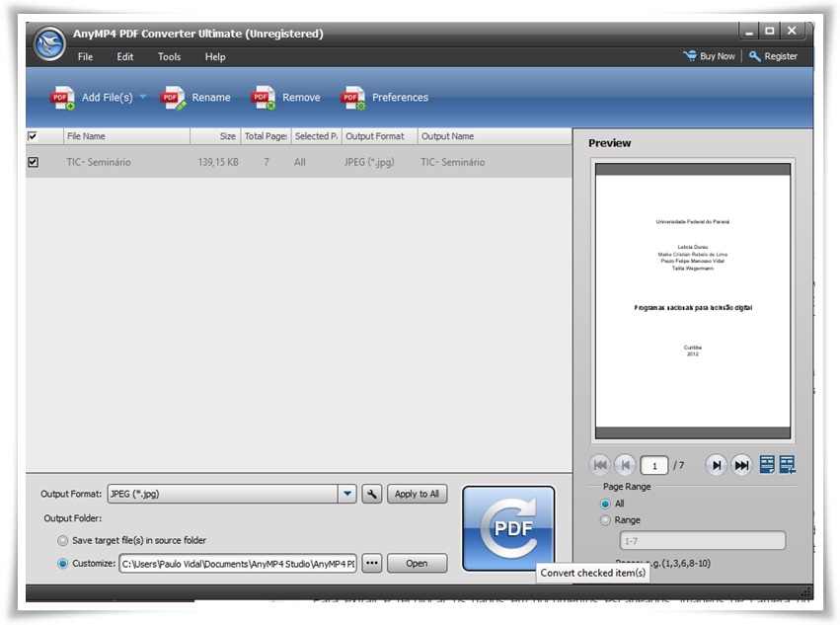Select the All page range radio
Viewport: 840px width, 625px height.
tap(605, 504)
